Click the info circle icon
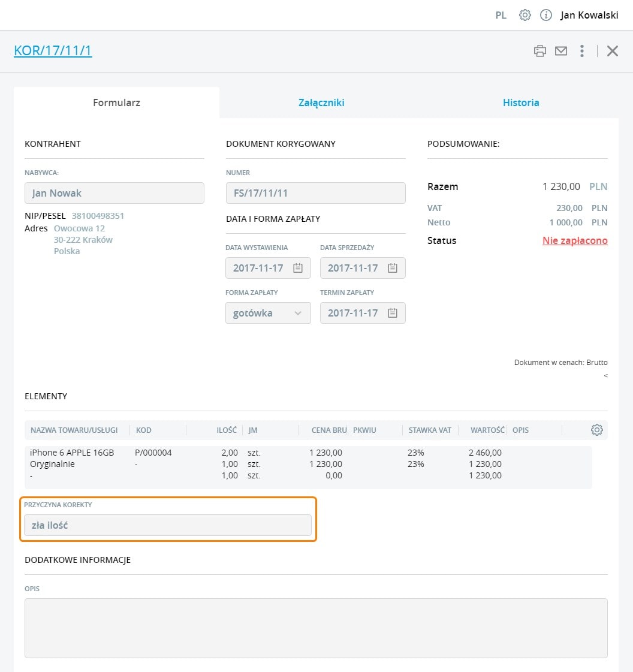This screenshot has width=633, height=672. tap(545, 16)
